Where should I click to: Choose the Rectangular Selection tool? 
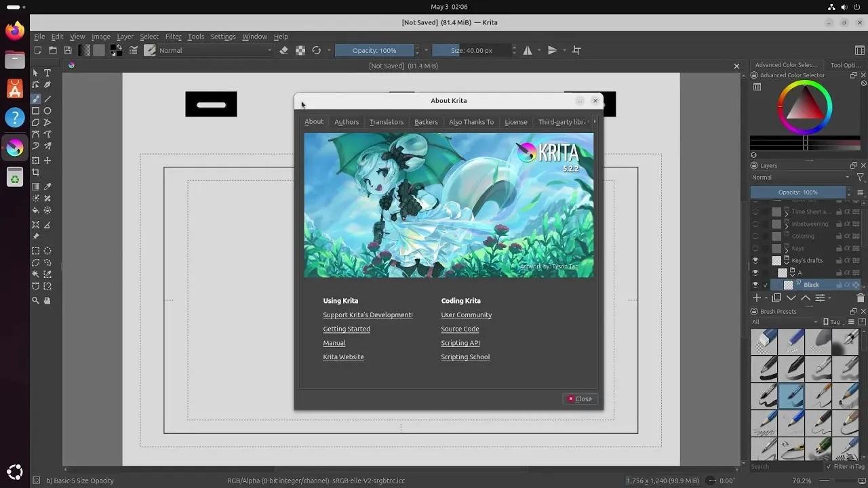click(36, 250)
